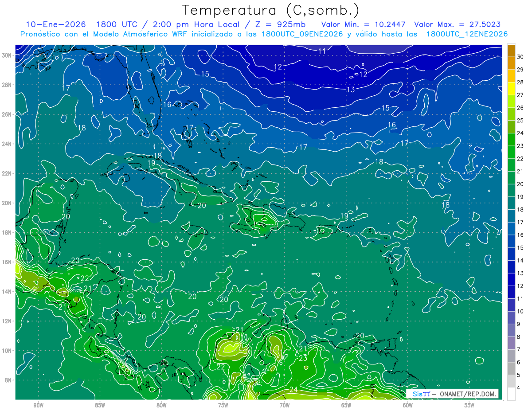Click the latitude tick label "30N"
Screen dimensions: 532x411
pos(8,55)
